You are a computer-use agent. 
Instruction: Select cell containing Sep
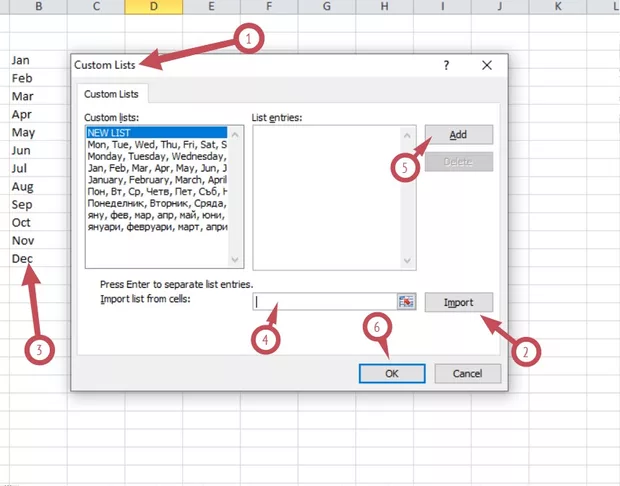(x=38, y=204)
